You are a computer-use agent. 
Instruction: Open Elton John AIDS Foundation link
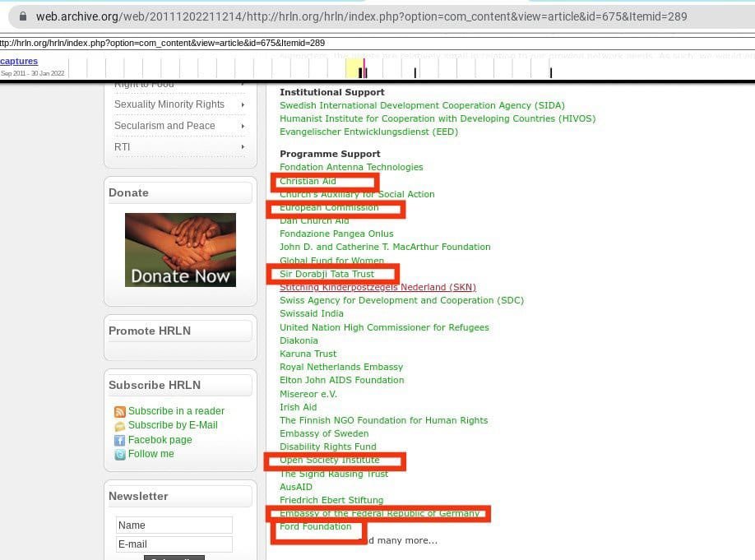pyautogui.click(x=342, y=380)
